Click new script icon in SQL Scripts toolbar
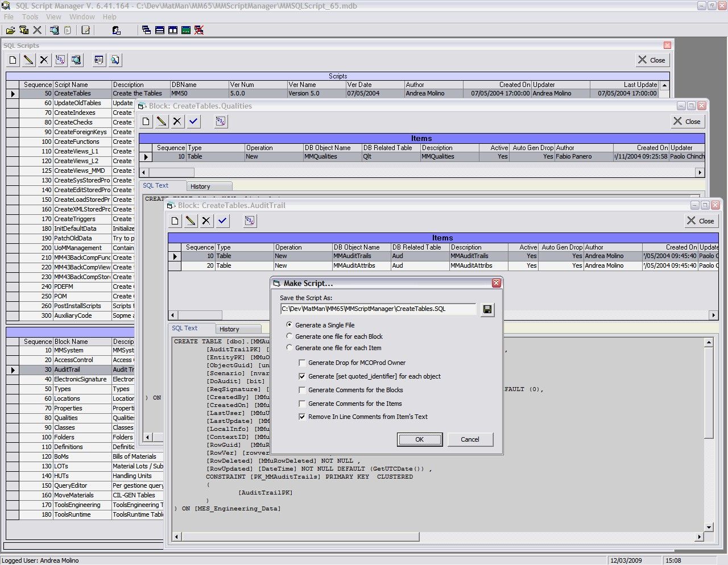728x565 pixels. (x=13, y=60)
